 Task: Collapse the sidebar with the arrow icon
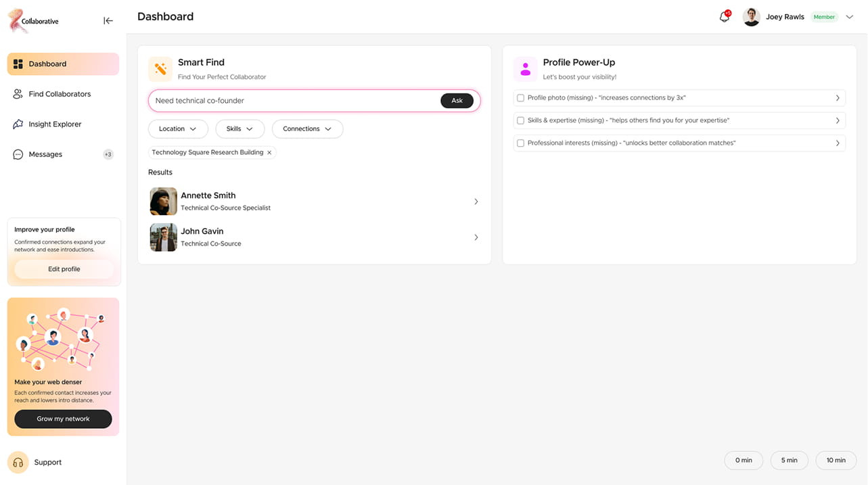(x=108, y=21)
